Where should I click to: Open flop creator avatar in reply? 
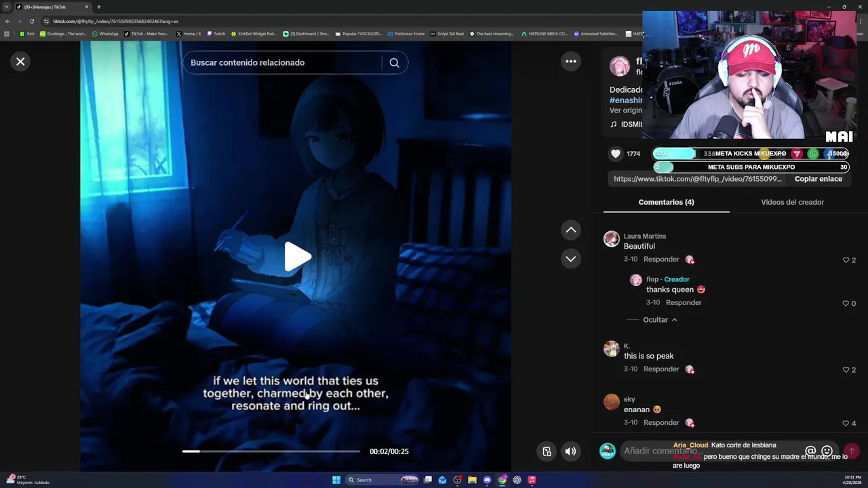click(x=636, y=280)
